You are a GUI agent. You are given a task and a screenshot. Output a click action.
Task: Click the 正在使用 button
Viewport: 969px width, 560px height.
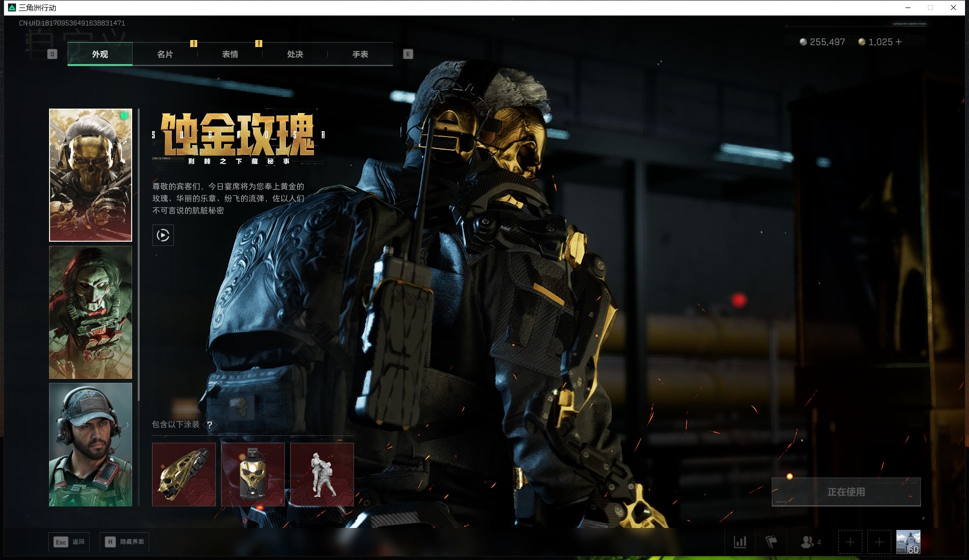tap(846, 492)
